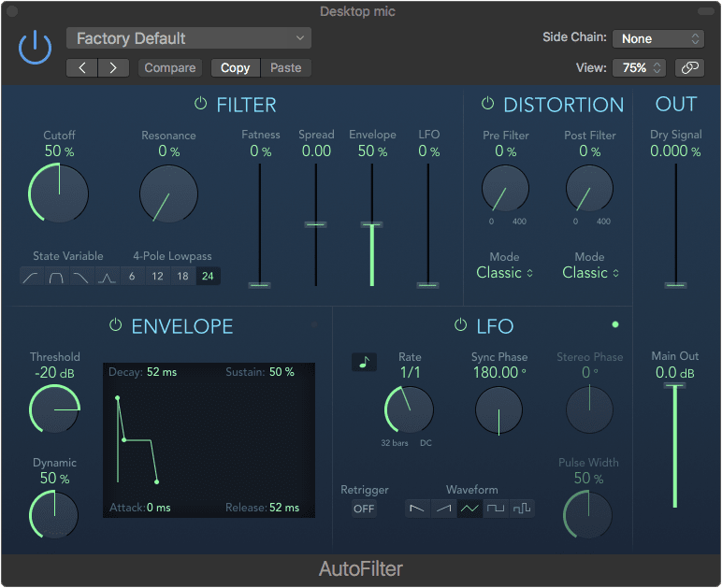
Task: Click the Release 52 ms value
Action: tap(284, 508)
